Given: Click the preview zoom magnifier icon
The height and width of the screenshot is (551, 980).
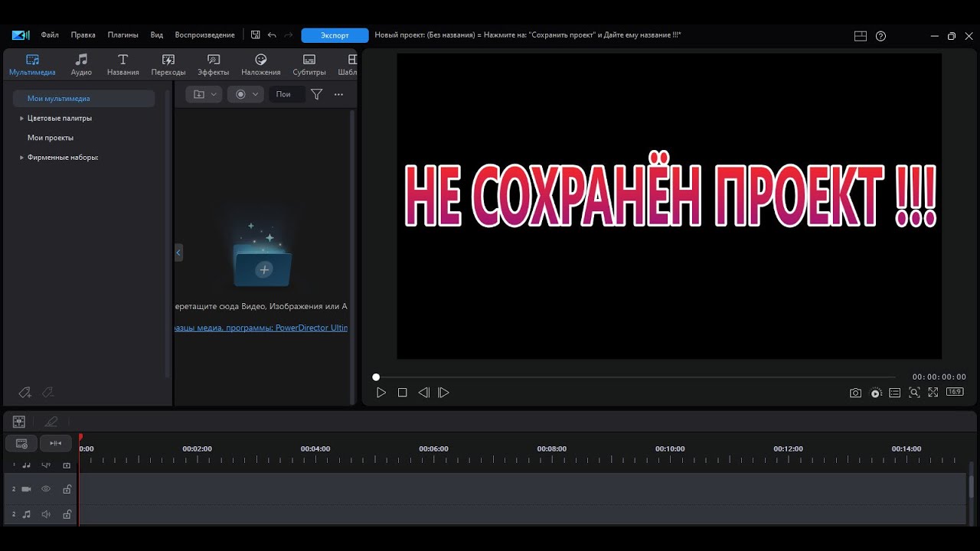Looking at the screenshot, I should coord(914,393).
